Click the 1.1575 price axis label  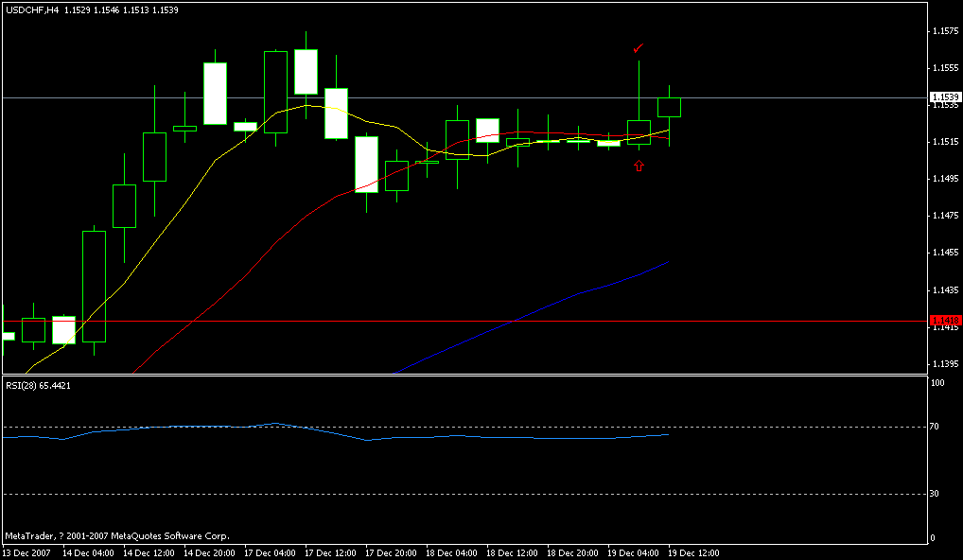pyautogui.click(x=945, y=30)
